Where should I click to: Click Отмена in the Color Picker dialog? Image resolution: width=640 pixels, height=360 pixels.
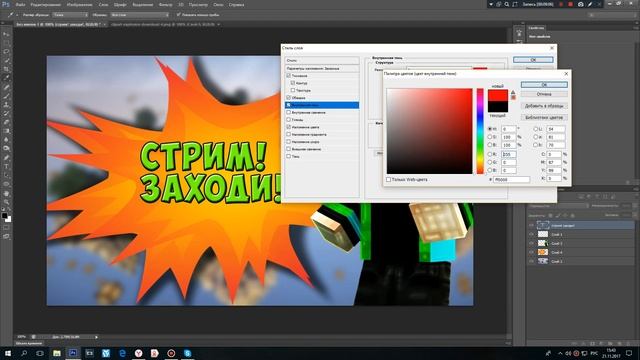pos(544,94)
